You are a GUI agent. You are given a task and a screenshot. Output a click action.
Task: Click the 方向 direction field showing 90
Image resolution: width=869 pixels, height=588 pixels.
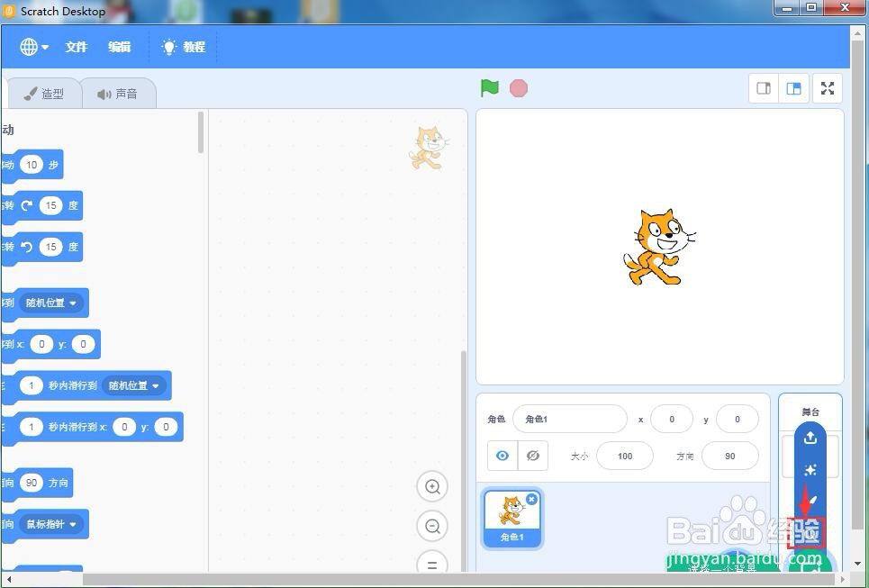(730, 456)
